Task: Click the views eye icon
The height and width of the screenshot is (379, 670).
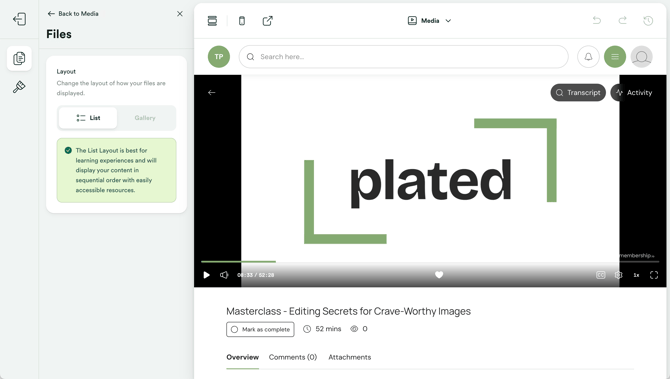Action: tap(354, 329)
